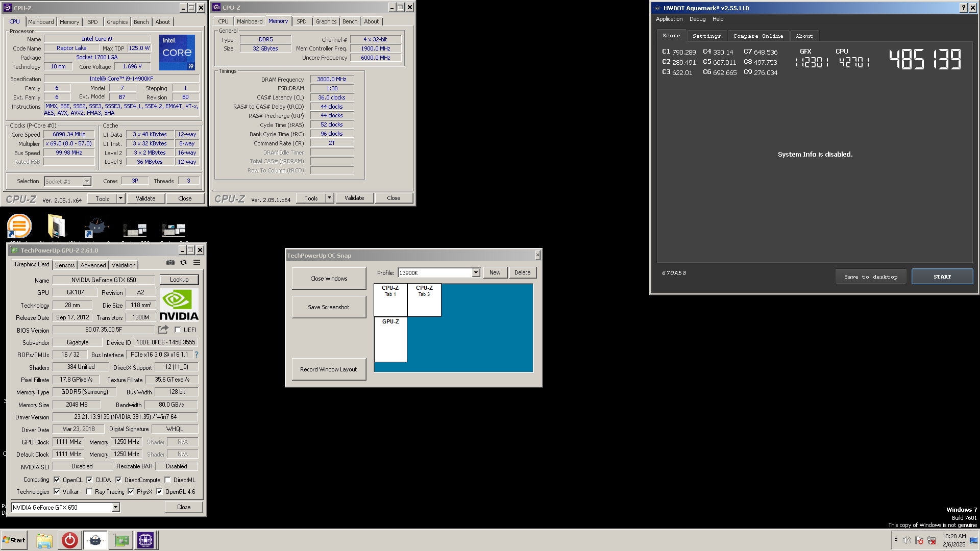
Task: Expand the Tools arrow in left CPU-Z window
Action: pyautogui.click(x=121, y=198)
